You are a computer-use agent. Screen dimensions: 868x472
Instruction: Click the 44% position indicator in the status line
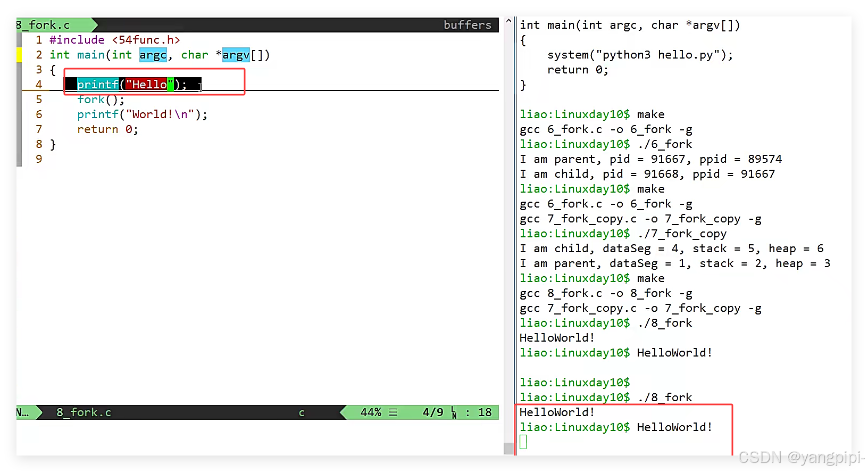371,412
